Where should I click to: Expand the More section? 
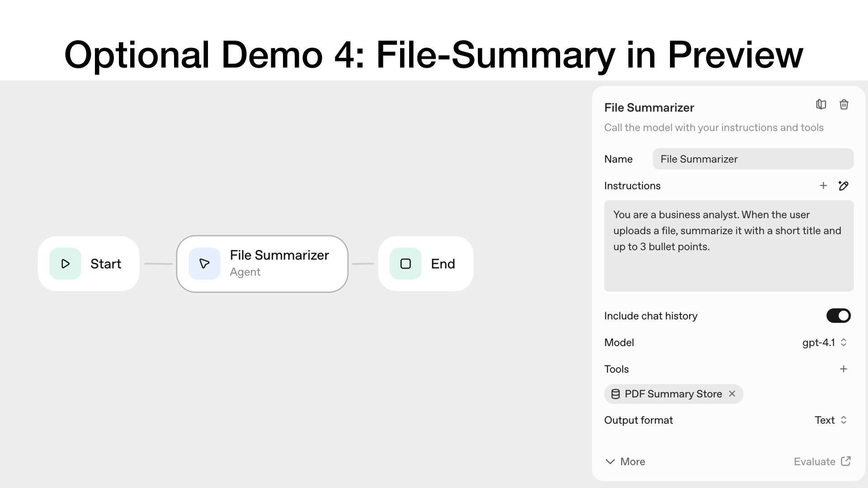pyautogui.click(x=625, y=461)
